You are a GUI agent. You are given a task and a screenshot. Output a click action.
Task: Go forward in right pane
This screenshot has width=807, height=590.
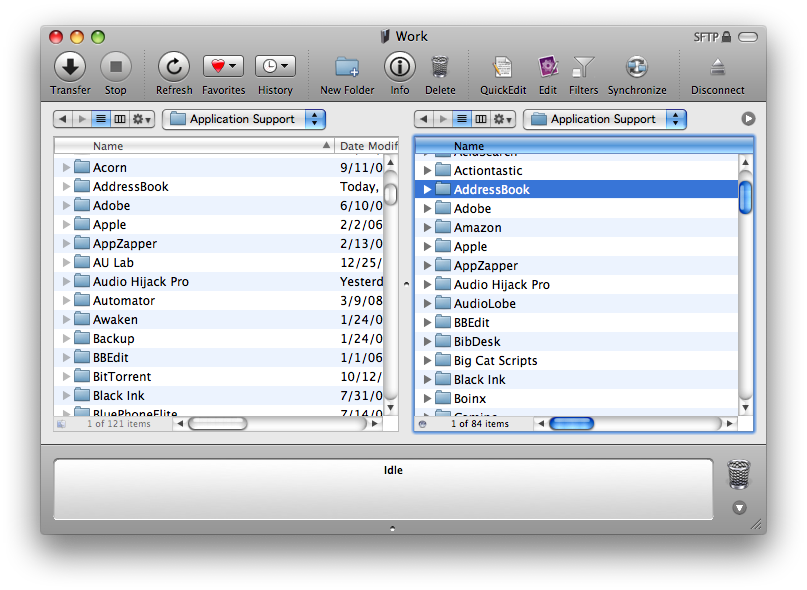coord(443,119)
